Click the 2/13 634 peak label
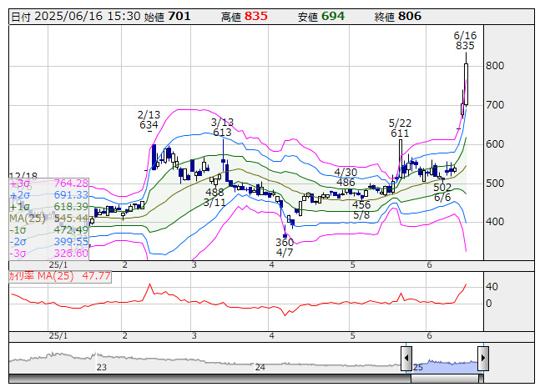This screenshot has width=545, height=392. point(149,120)
